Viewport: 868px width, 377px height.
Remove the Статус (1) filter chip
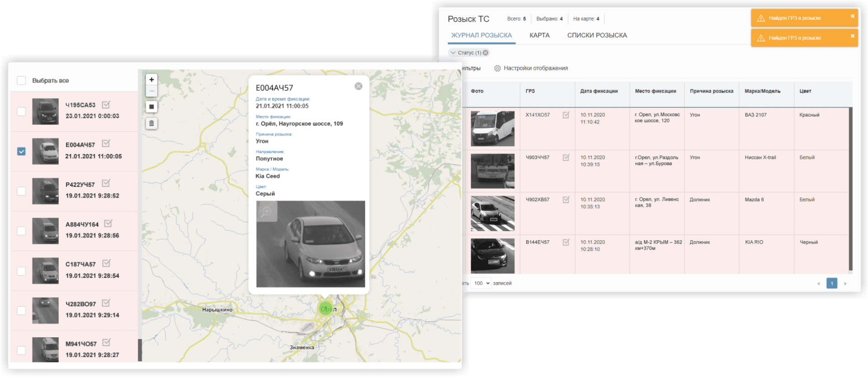(486, 53)
